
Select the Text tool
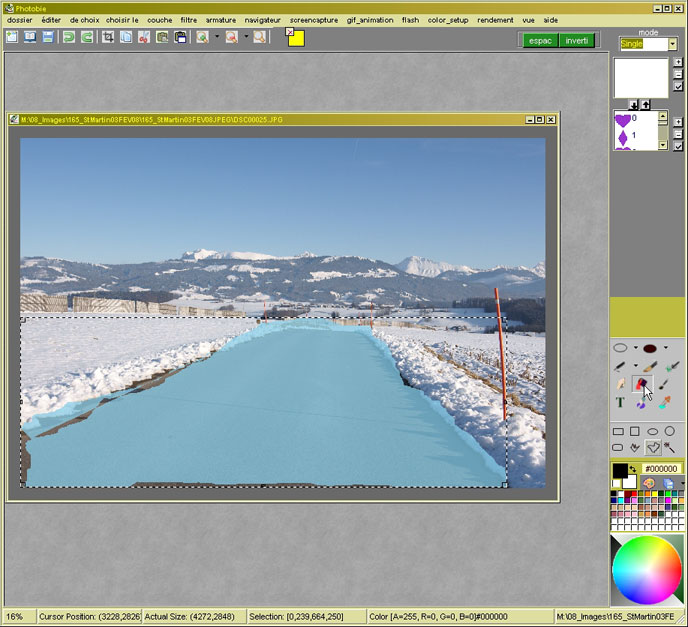pyautogui.click(x=620, y=402)
